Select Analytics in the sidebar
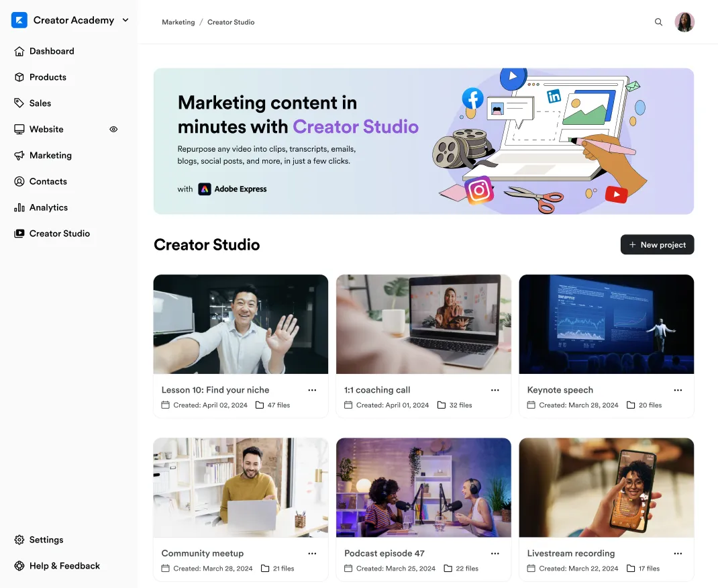The image size is (718, 588). click(48, 208)
